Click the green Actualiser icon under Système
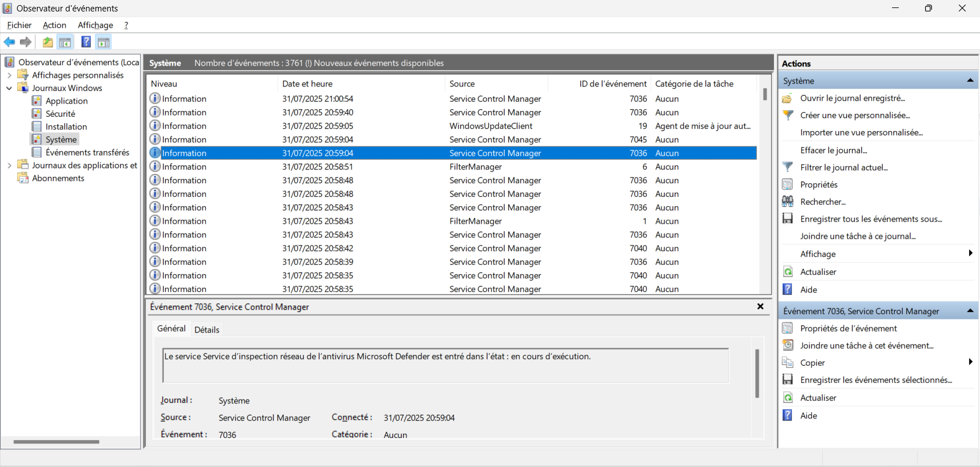The width and height of the screenshot is (980, 467). coord(788,272)
